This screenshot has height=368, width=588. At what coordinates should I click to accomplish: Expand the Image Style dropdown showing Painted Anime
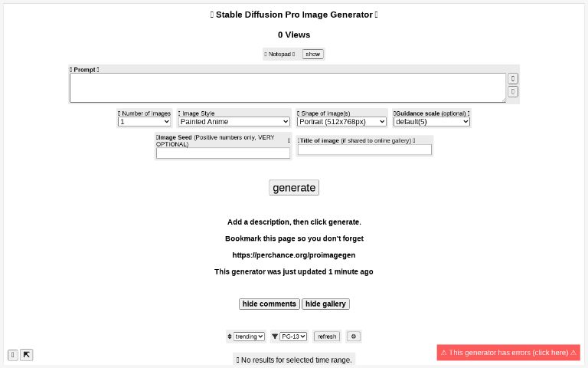[234, 121]
